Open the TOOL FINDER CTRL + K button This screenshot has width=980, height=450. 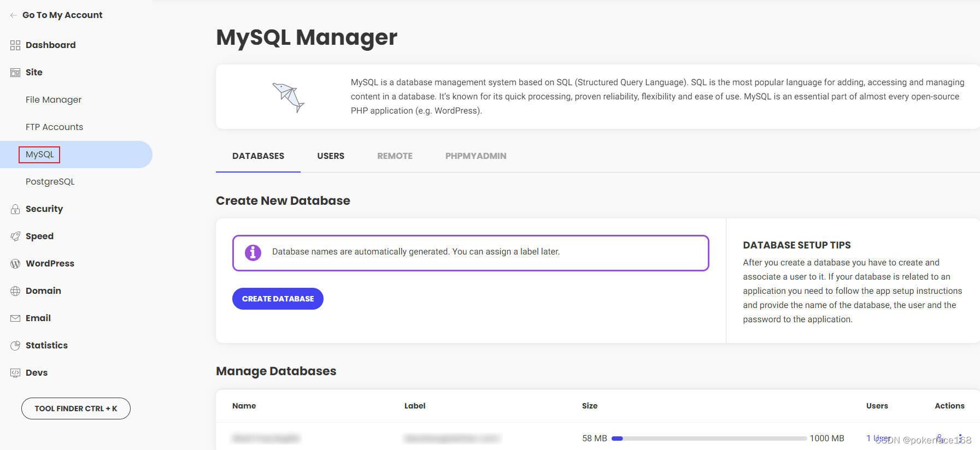coord(76,408)
